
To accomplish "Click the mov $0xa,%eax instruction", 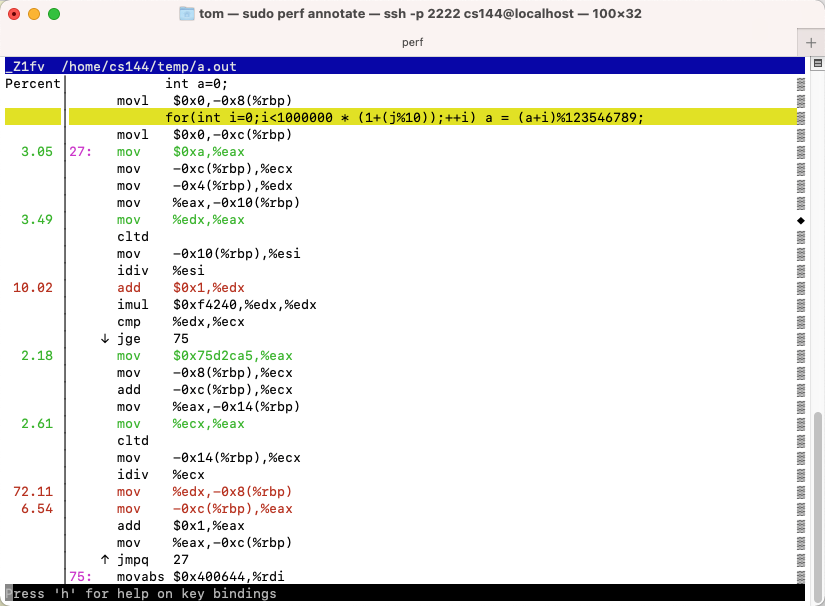I will pyautogui.click(x=180, y=152).
